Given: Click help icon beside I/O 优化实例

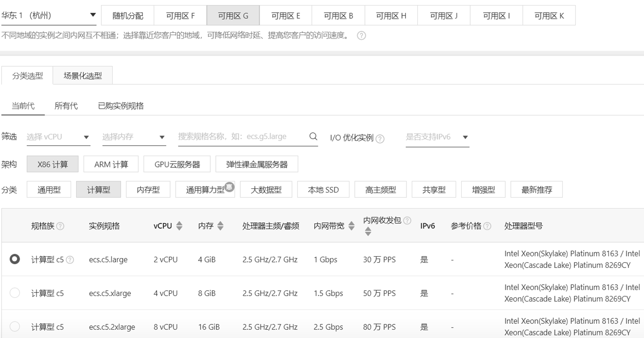Looking at the screenshot, I should pyautogui.click(x=380, y=139).
